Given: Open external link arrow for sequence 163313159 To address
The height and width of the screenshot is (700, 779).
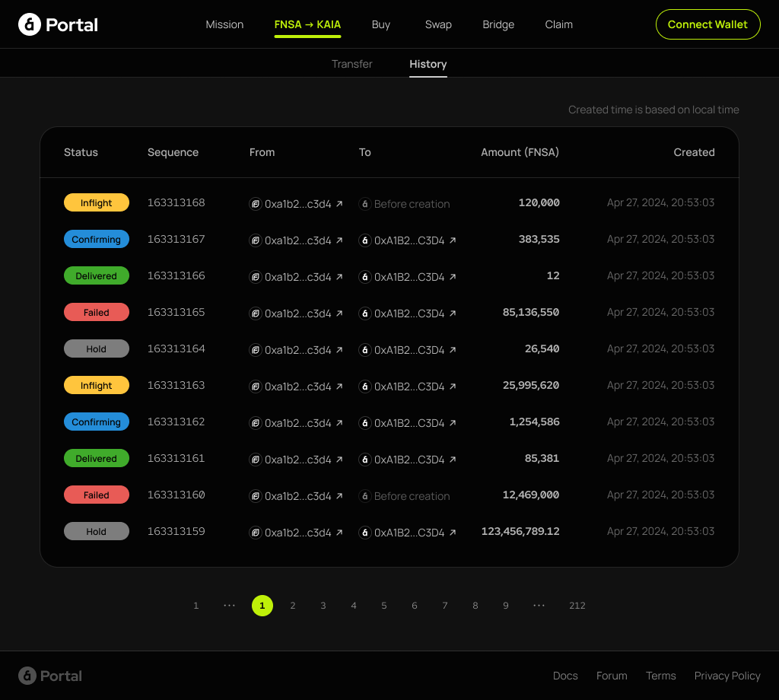Looking at the screenshot, I should [x=453, y=533].
